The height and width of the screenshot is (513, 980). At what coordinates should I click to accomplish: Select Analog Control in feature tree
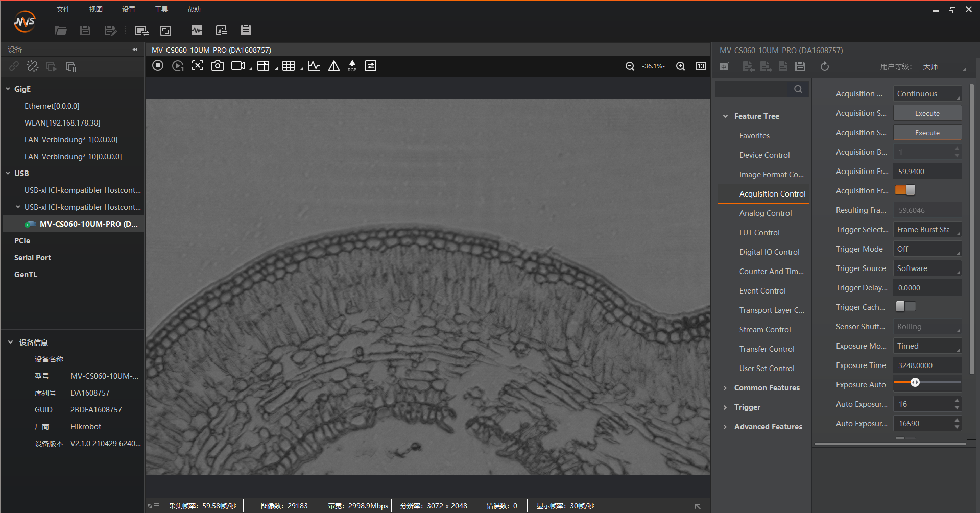765,213
